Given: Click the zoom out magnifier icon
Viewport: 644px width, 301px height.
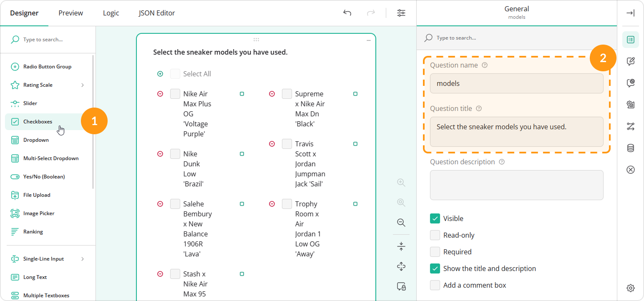Looking at the screenshot, I should 401,223.
